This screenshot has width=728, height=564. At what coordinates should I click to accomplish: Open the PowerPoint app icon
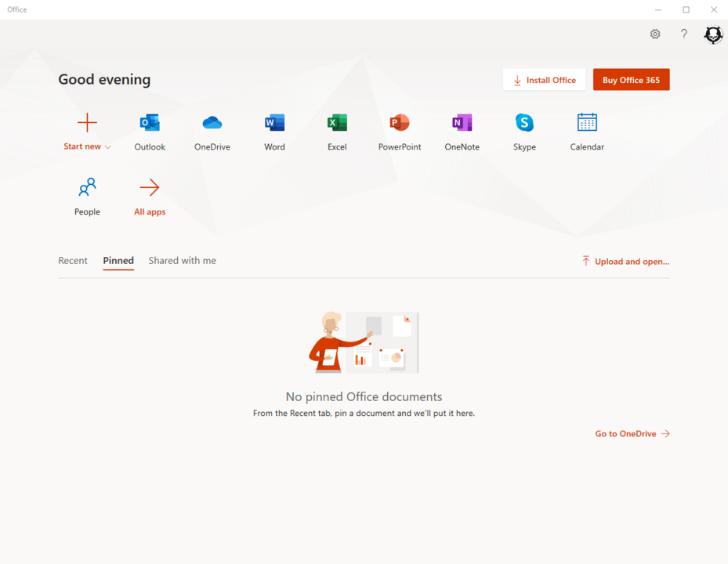(400, 122)
